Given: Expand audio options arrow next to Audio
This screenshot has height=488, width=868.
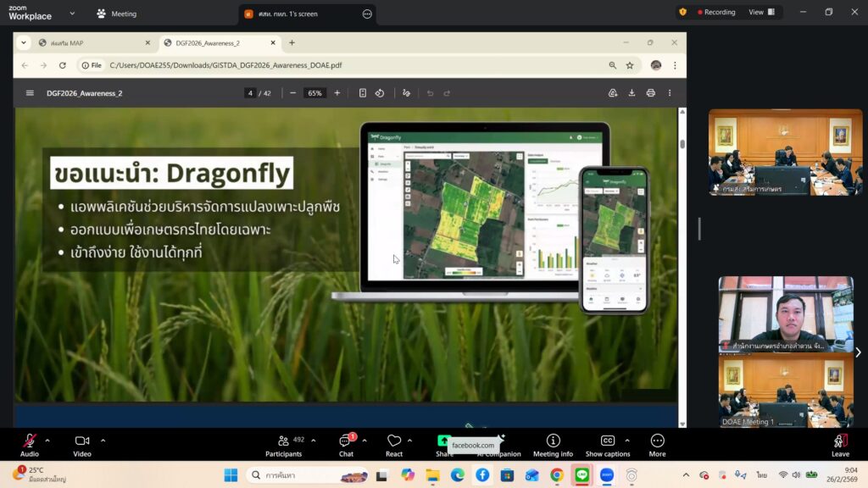Looking at the screenshot, I should pos(47,441).
